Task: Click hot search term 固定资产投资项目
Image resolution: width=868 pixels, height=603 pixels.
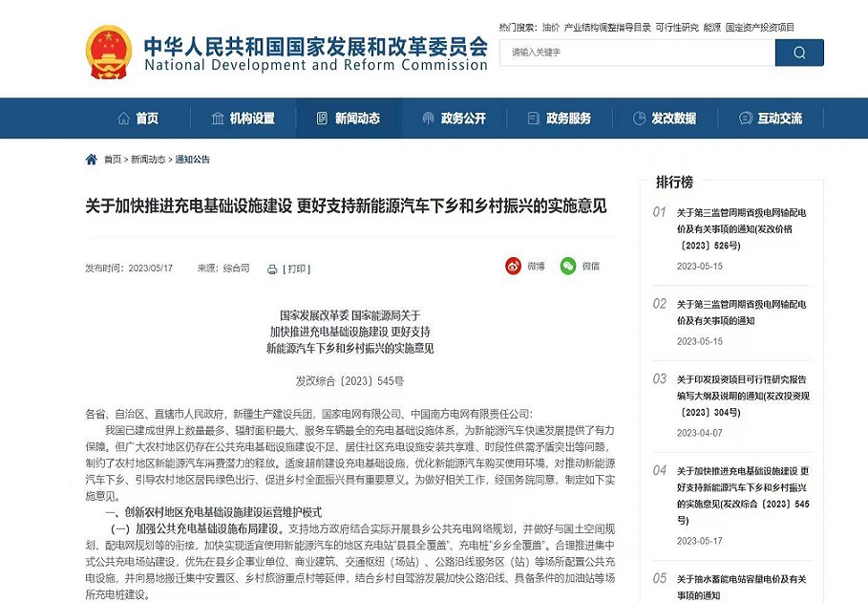Action: click(x=760, y=27)
